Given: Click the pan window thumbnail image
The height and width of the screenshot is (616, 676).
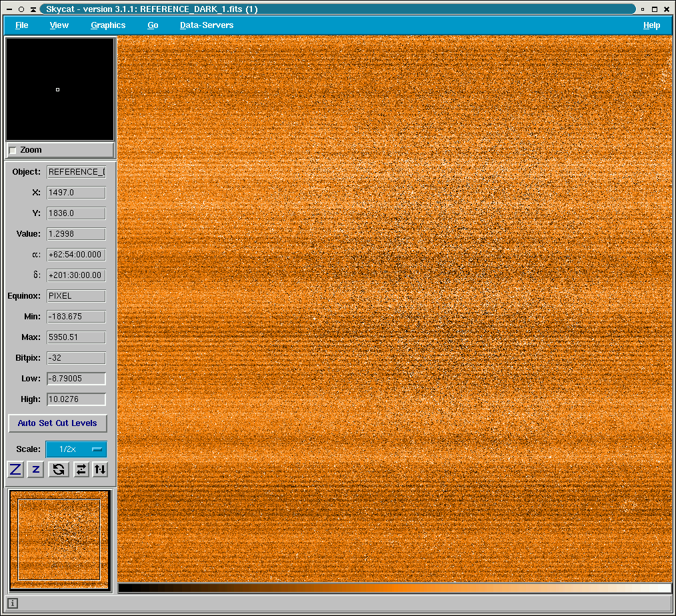Looking at the screenshot, I should (59, 539).
